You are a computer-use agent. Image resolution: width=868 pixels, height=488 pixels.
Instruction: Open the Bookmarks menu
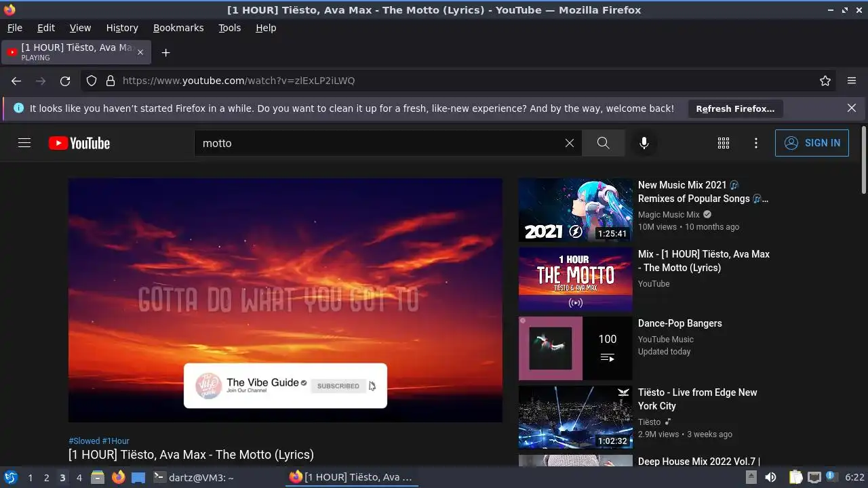coord(178,28)
